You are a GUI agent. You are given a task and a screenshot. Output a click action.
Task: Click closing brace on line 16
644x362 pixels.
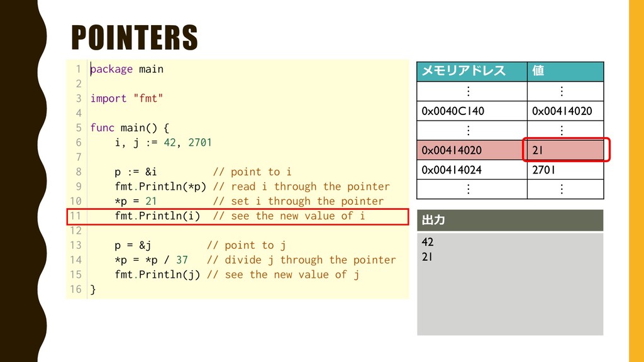click(93, 289)
